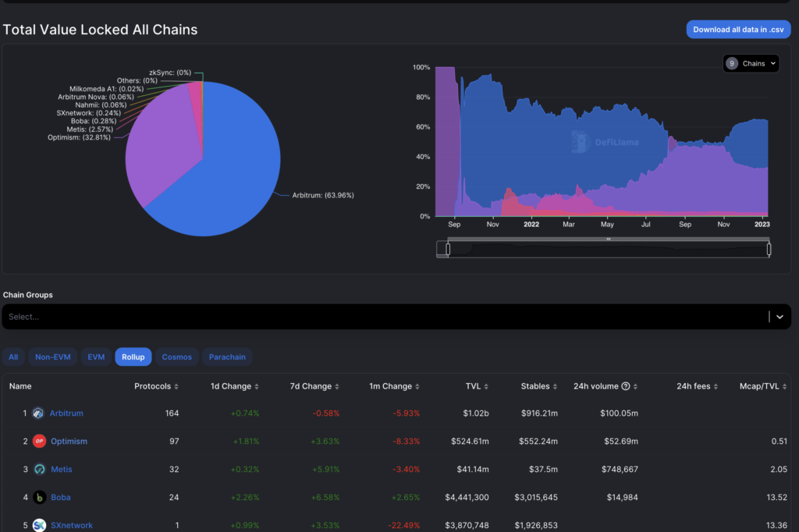The height and width of the screenshot is (532, 799).
Task: Click SXnetwork's TVL value $3,870,748
Action: pyautogui.click(x=467, y=526)
